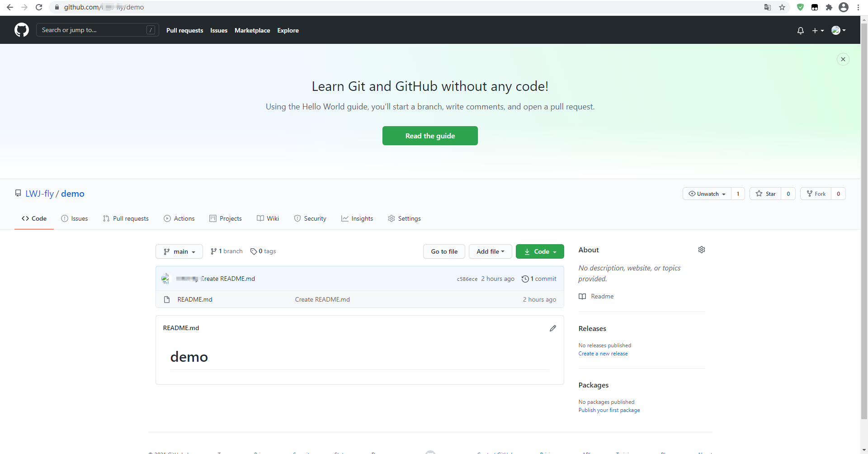Screen dimensions: 868x454
Task: Star the demo repository
Action: (x=765, y=194)
